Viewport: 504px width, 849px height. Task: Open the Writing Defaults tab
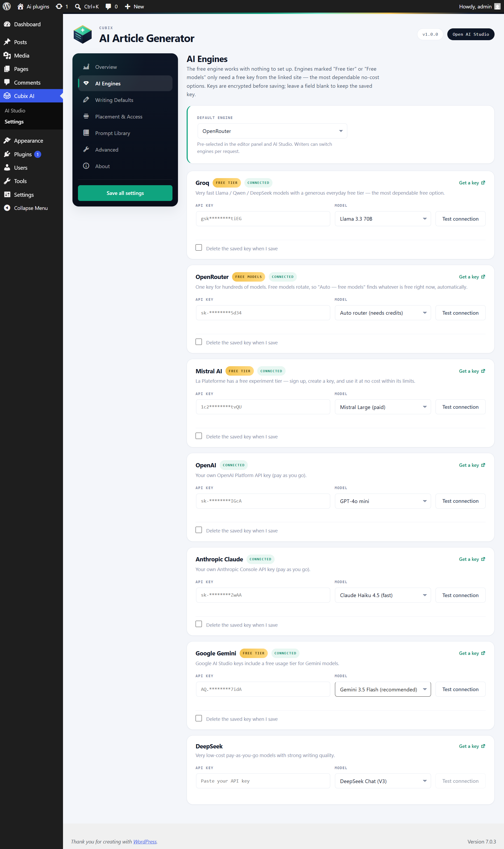click(x=125, y=100)
